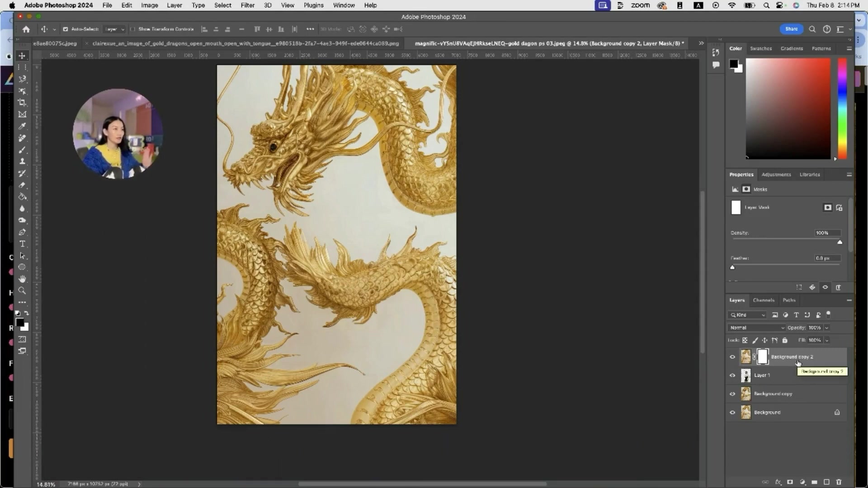Create a new layer with plus icon
868x488 pixels.
tap(826, 482)
